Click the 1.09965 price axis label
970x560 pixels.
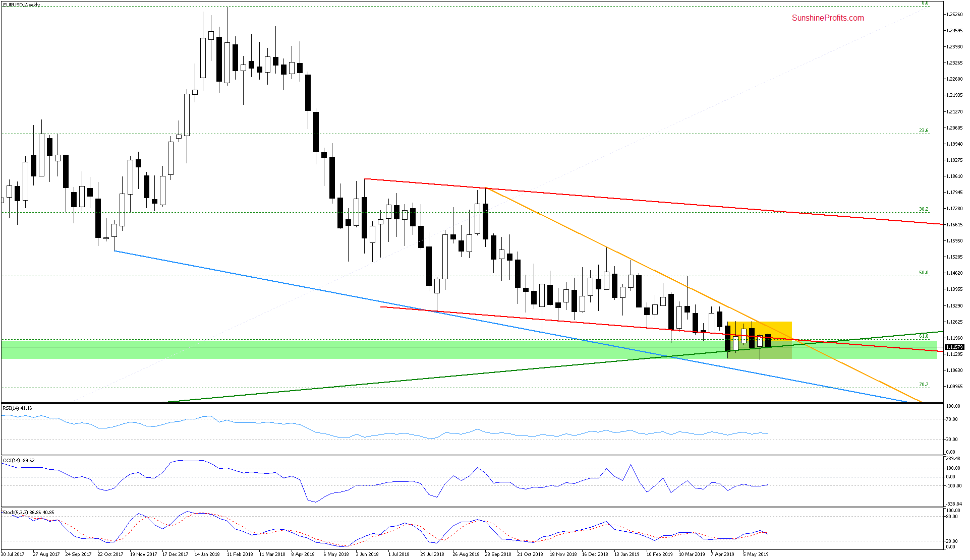(x=954, y=387)
